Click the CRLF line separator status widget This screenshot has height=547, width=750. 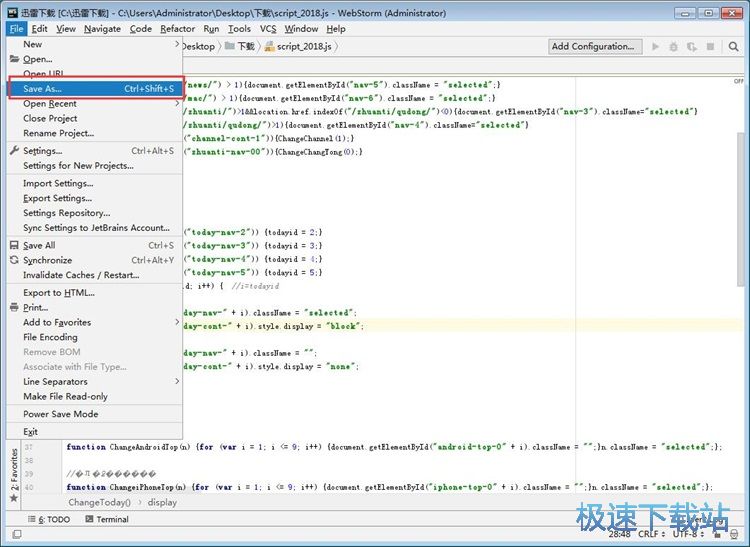point(649,536)
